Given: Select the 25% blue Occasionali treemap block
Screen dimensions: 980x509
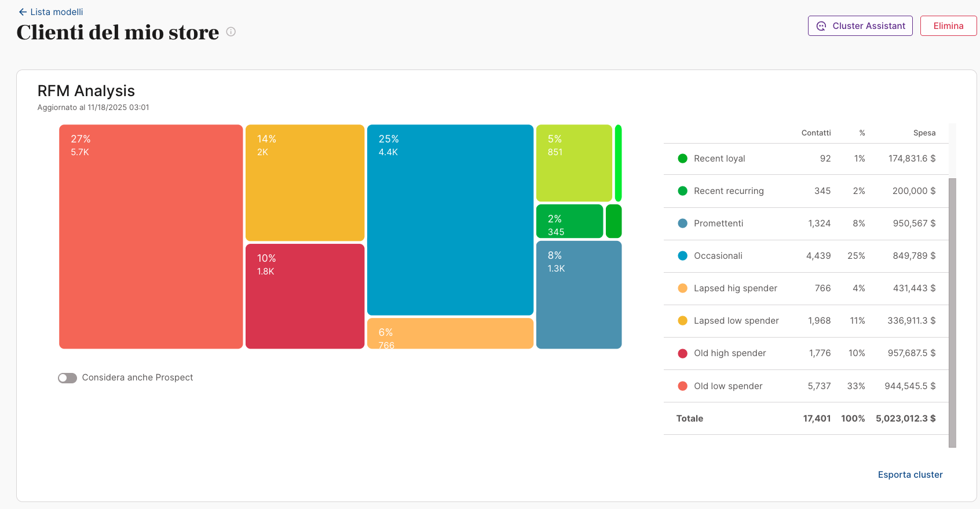Looking at the screenshot, I should coord(450,220).
